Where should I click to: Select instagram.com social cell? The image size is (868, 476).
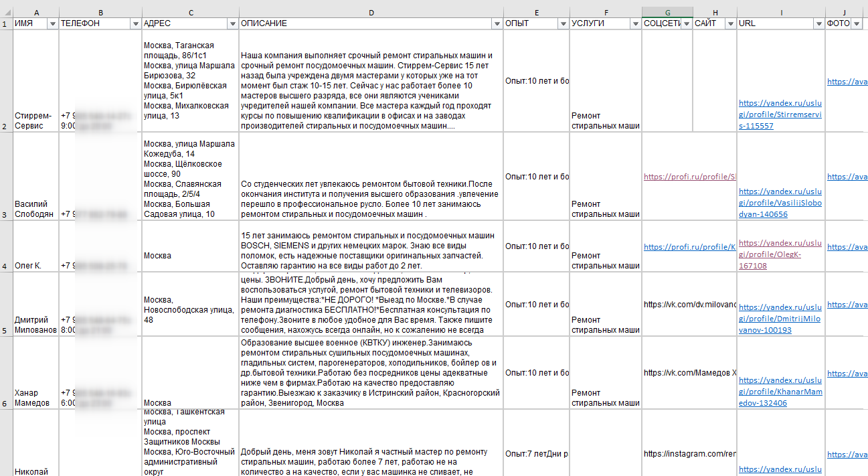[689, 443]
